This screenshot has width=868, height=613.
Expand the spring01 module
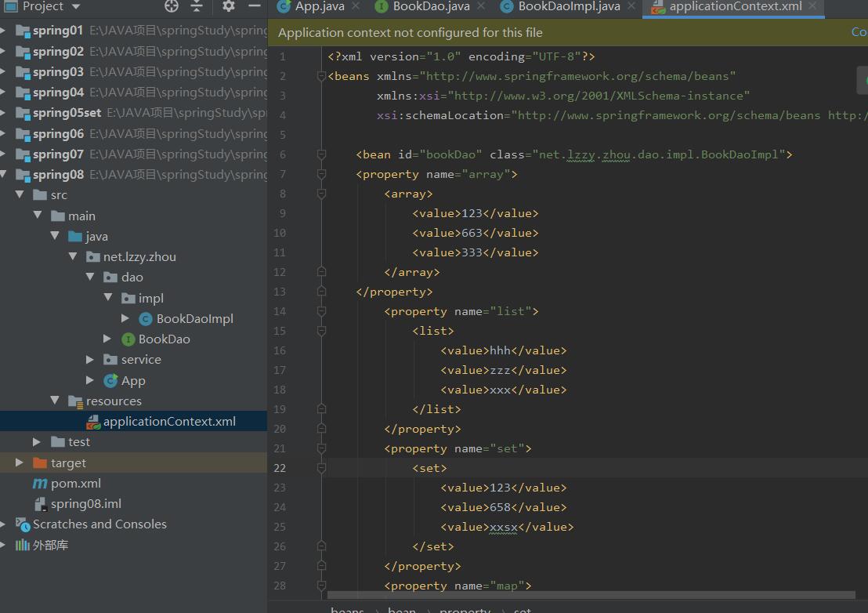click(5, 31)
